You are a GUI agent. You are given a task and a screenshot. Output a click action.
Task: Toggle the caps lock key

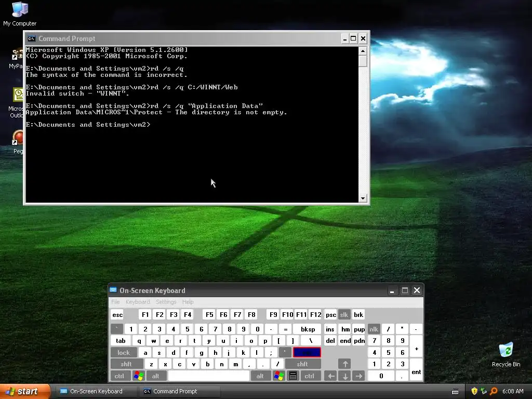click(124, 353)
